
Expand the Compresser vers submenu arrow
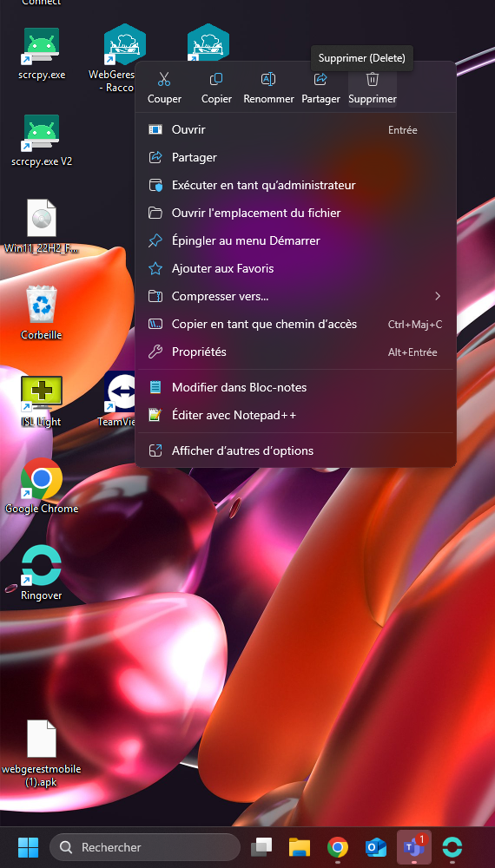pyautogui.click(x=438, y=296)
